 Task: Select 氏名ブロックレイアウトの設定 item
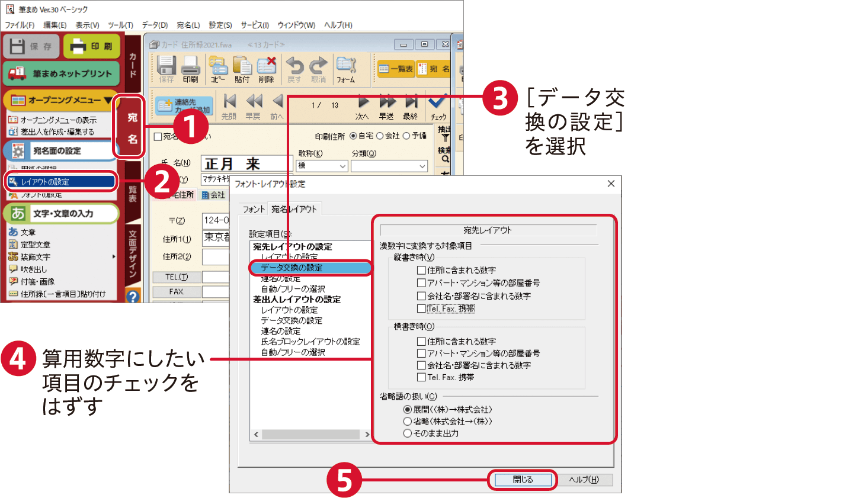pos(310,342)
